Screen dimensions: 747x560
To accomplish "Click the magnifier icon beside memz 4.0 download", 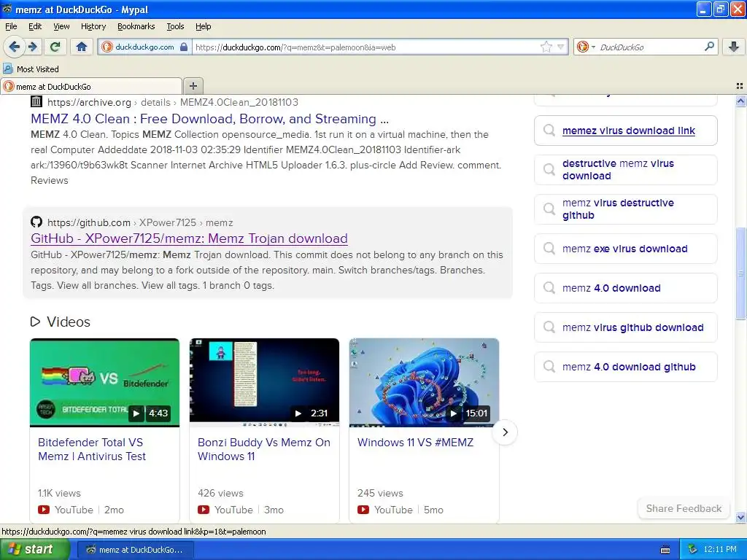I will 549,287.
